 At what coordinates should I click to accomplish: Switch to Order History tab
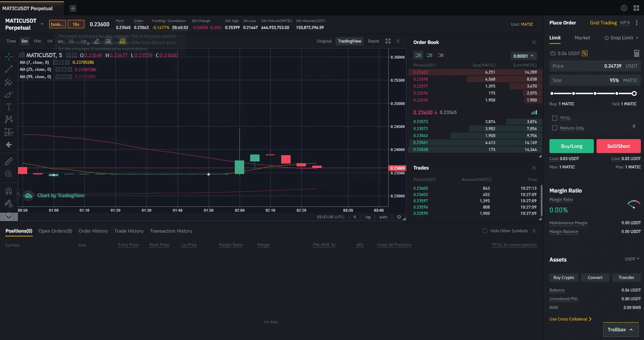[93, 231]
